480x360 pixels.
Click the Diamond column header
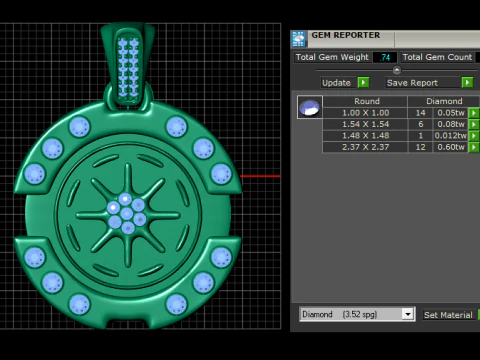tap(444, 101)
